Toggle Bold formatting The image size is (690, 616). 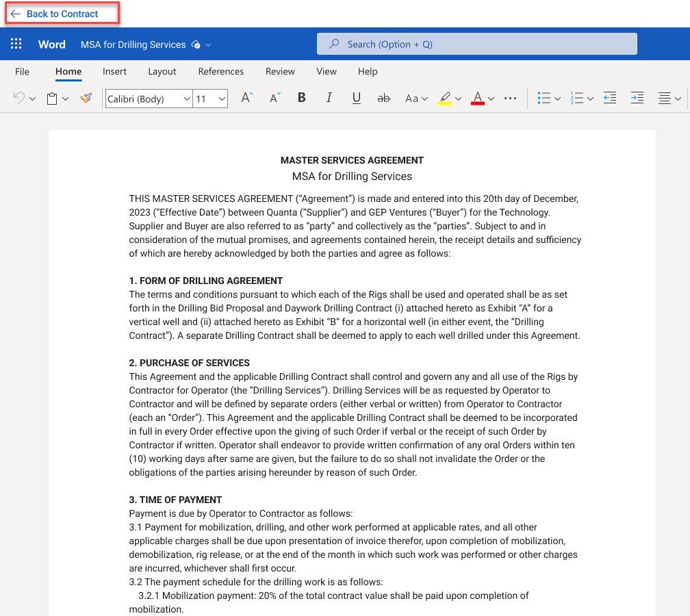click(301, 99)
